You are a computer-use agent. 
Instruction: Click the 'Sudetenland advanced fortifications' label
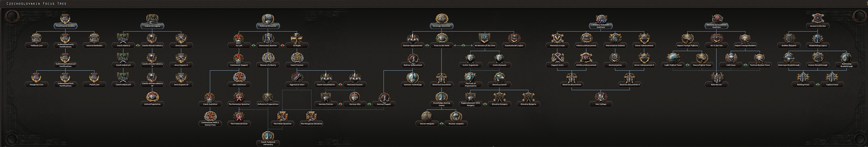click(x=65, y=65)
